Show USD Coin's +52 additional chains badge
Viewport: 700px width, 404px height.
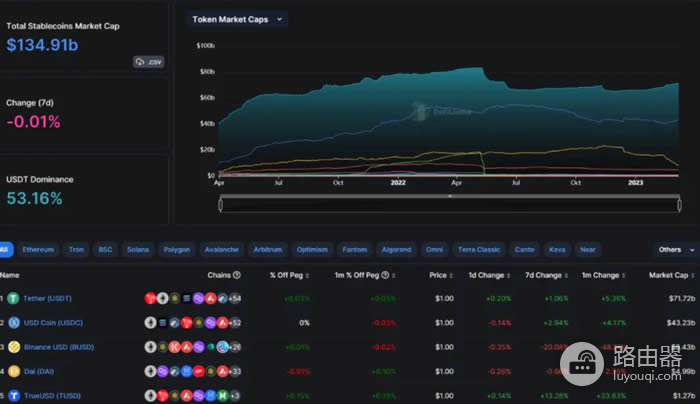[x=235, y=322]
